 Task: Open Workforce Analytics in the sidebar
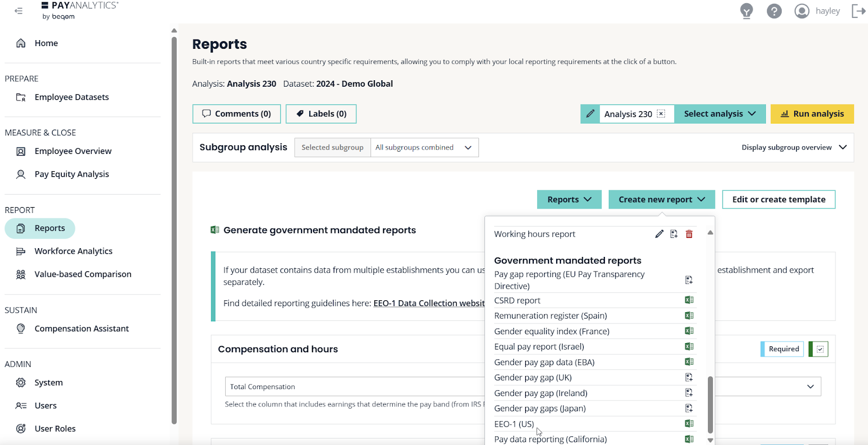coord(73,251)
